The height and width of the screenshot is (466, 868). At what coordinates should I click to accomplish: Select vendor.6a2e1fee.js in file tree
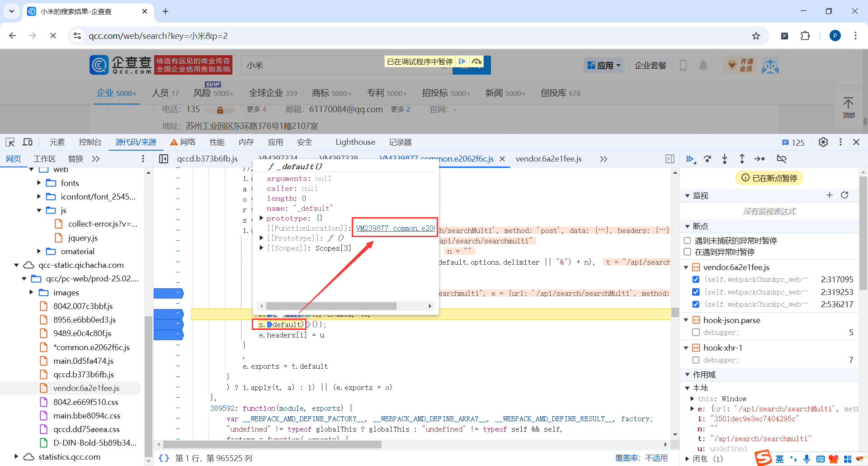(86, 388)
